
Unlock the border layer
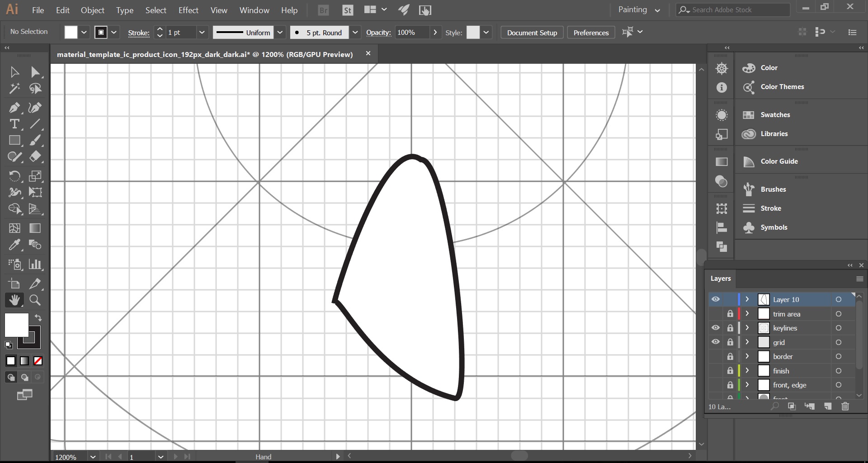coord(730,356)
